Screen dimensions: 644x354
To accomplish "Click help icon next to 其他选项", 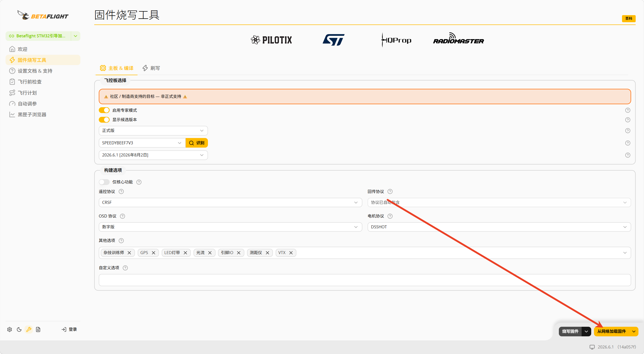I will [x=121, y=240].
